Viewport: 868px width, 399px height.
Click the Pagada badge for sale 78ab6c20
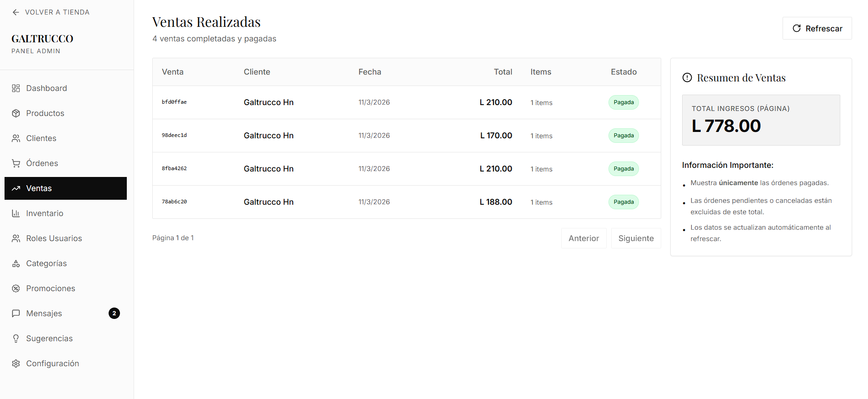[x=624, y=202]
